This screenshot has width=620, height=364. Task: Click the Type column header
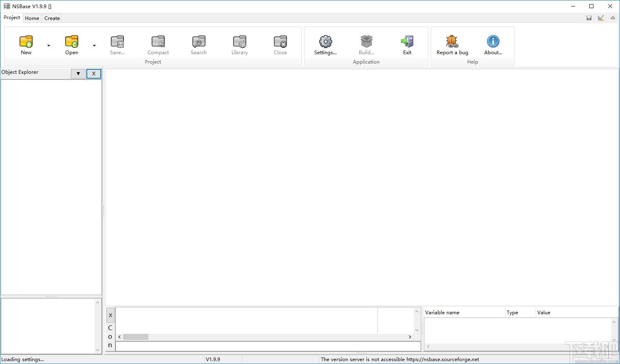click(x=520, y=313)
